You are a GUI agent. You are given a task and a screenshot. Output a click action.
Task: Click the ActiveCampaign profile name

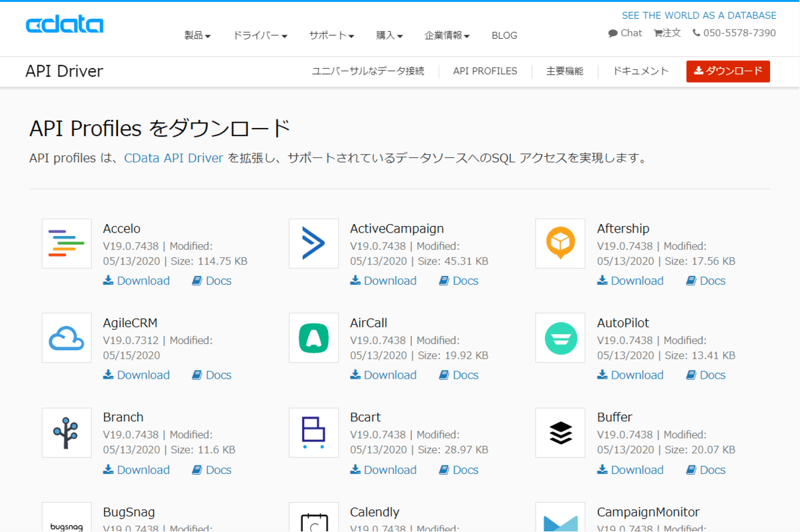pos(397,229)
